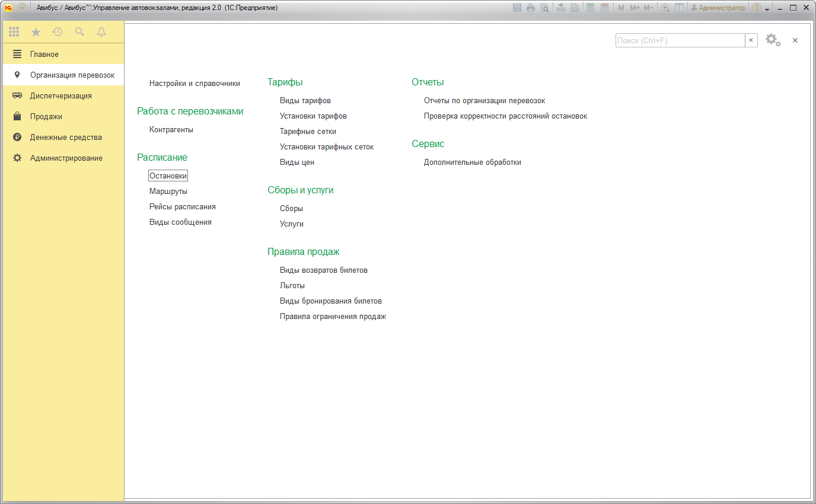Expand the dropdown arrow beside info icon
816x504 pixels.
pyautogui.click(x=767, y=9)
